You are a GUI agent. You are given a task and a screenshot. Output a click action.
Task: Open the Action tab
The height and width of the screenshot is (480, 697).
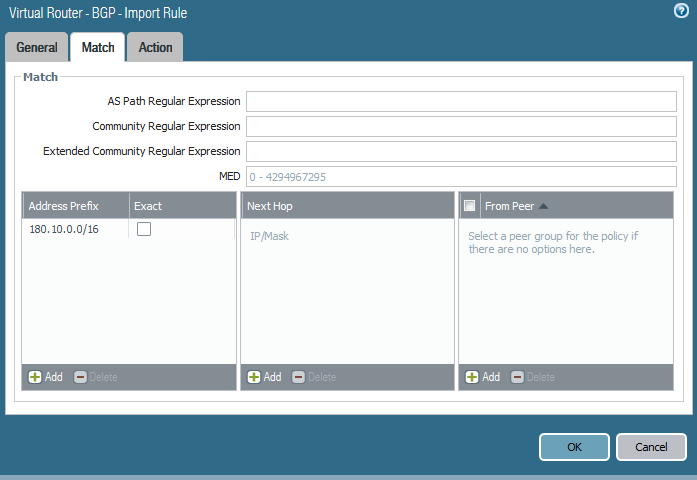155,47
